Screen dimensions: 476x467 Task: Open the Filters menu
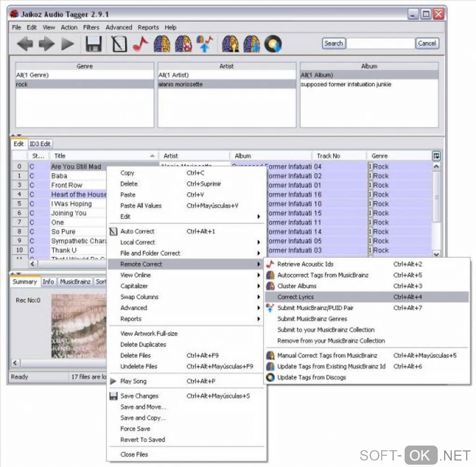91,28
